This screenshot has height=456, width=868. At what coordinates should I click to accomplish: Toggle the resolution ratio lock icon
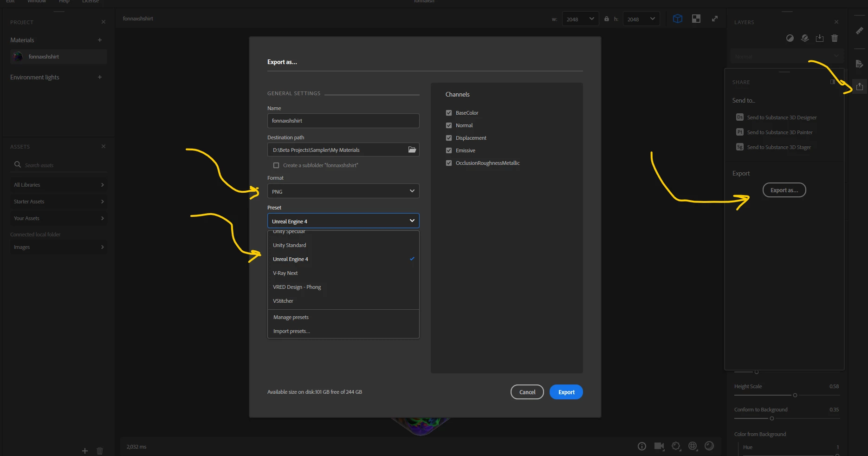click(607, 19)
